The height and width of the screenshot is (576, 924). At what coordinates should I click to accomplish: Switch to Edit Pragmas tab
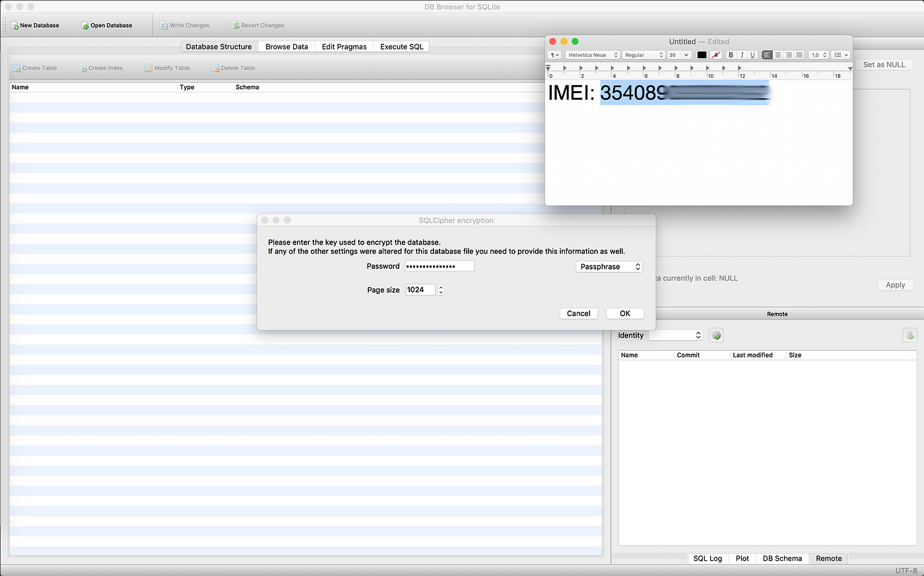344,47
